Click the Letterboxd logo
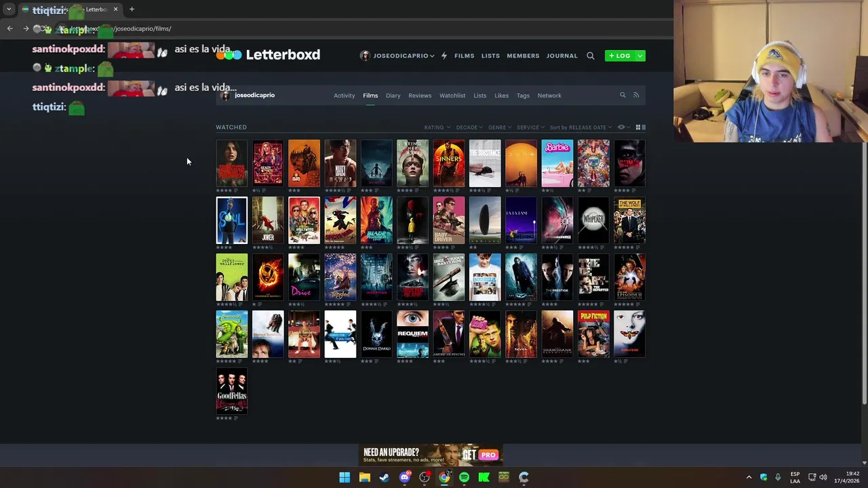 (x=268, y=55)
